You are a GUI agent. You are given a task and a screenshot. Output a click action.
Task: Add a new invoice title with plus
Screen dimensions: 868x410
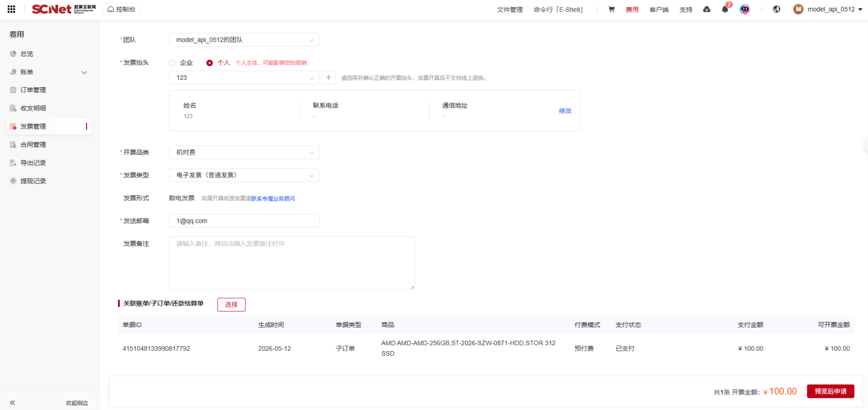click(x=329, y=77)
